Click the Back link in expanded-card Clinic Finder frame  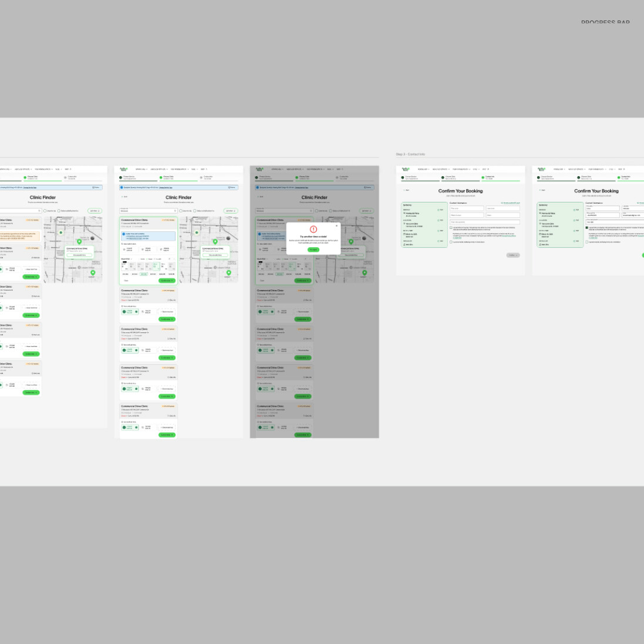[124, 197]
